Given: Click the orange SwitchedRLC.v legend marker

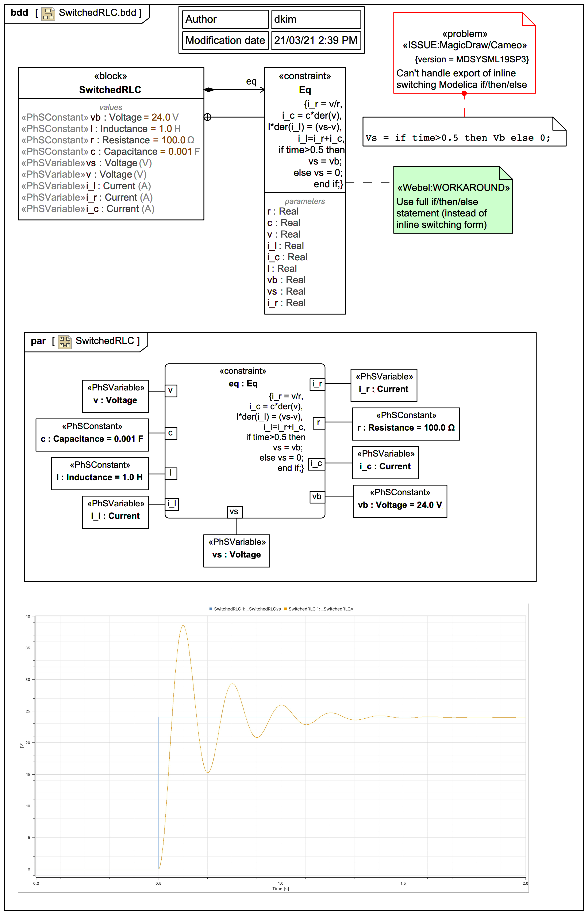Looking at the screenshot, I should [285, 609].
